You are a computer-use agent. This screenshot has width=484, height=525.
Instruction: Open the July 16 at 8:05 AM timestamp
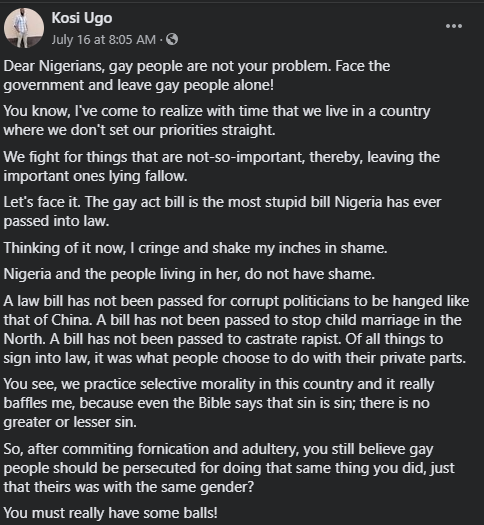[x=104, y=40]
